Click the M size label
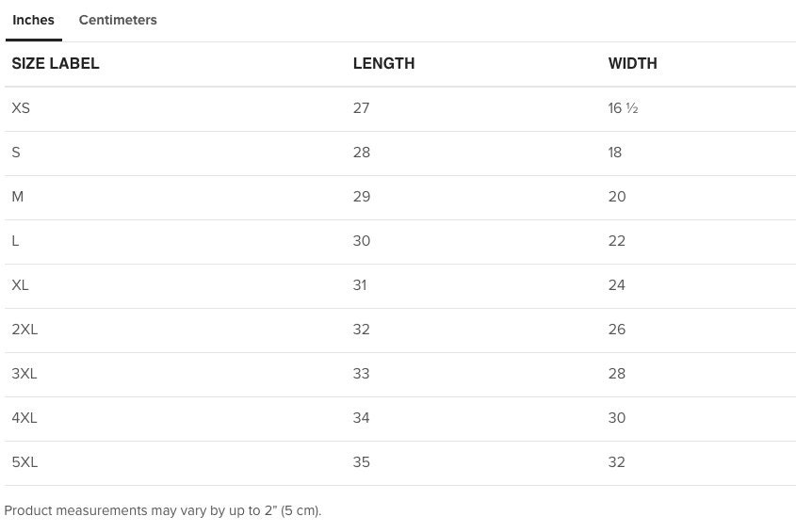This screenshot has height=532, width=796. point(18,197)
